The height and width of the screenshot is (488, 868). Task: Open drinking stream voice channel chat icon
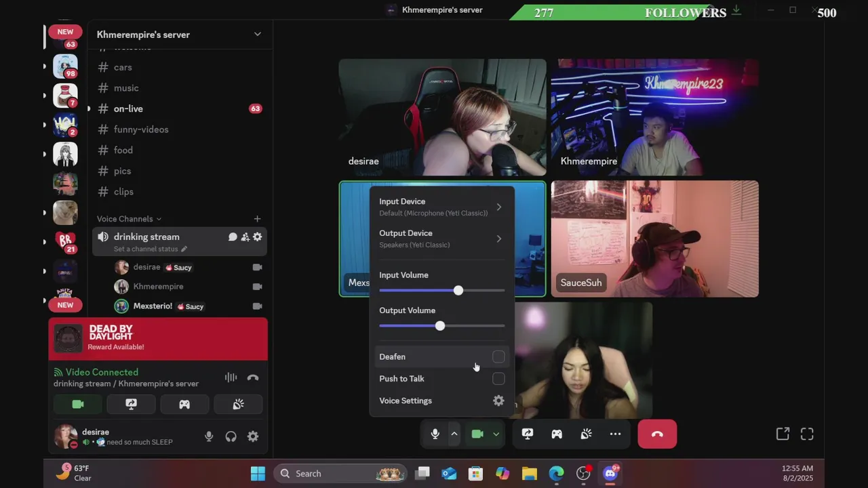(233, 237)
